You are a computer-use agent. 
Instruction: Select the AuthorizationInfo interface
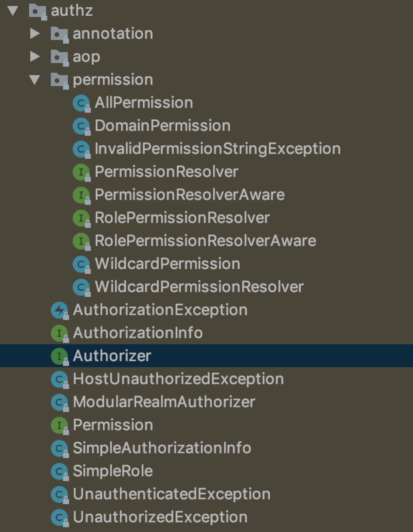[x=138, y=333]
